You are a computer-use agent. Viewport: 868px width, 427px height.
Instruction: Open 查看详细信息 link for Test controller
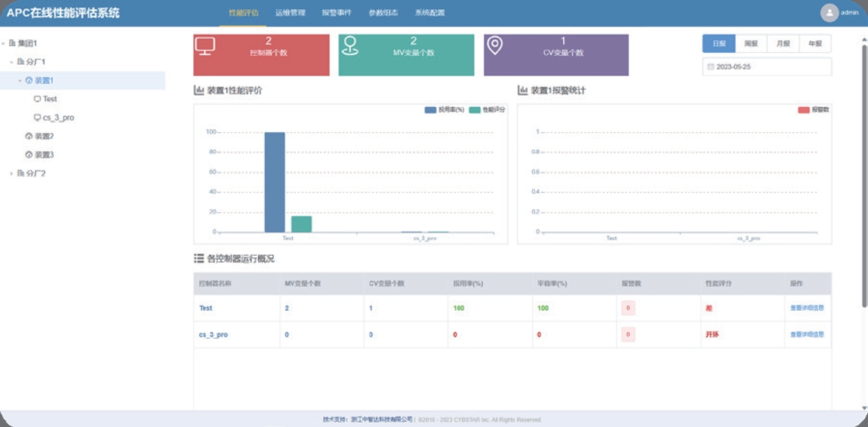tap(806, 308)
